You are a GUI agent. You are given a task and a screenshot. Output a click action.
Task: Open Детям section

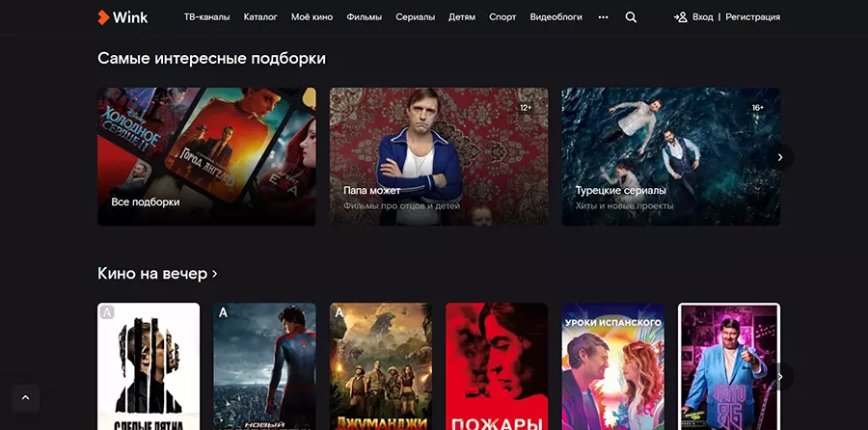(x=462, y=17)
